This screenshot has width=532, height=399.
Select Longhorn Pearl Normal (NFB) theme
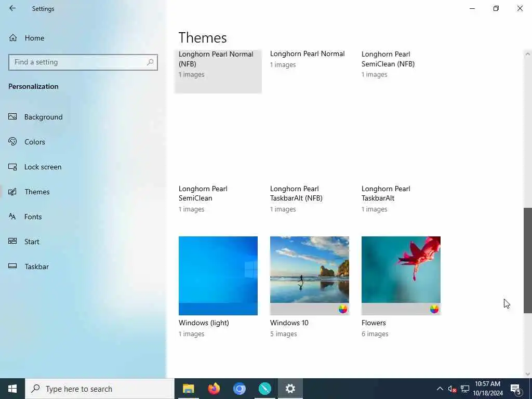pyautogui.click(x=218, y=71)
